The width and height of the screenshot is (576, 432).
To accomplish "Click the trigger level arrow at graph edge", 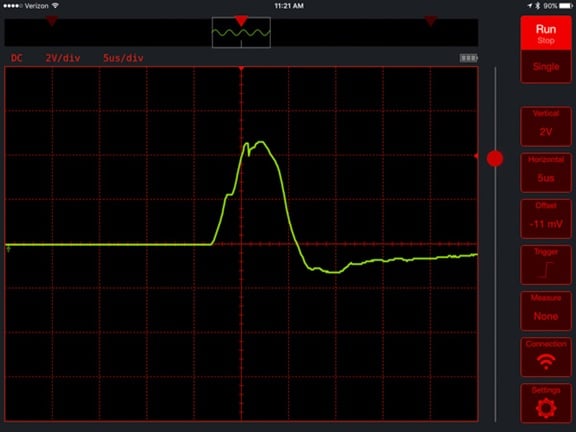I will tap(476, 156).
